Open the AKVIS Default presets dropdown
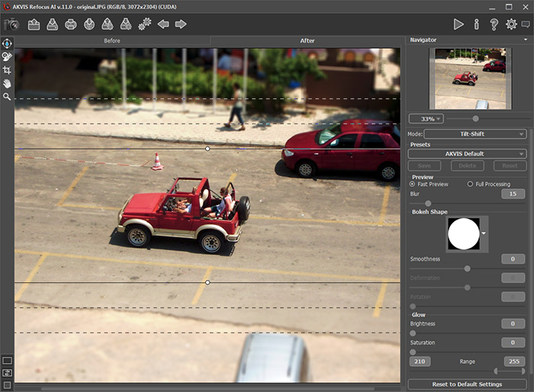Image resolution: width=534 pixels, height=392 pixels. coord(467,153)
